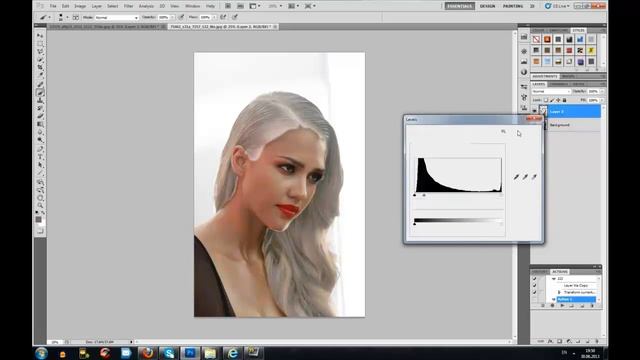
Task: Open the Image menu
Action: [80, 6]
